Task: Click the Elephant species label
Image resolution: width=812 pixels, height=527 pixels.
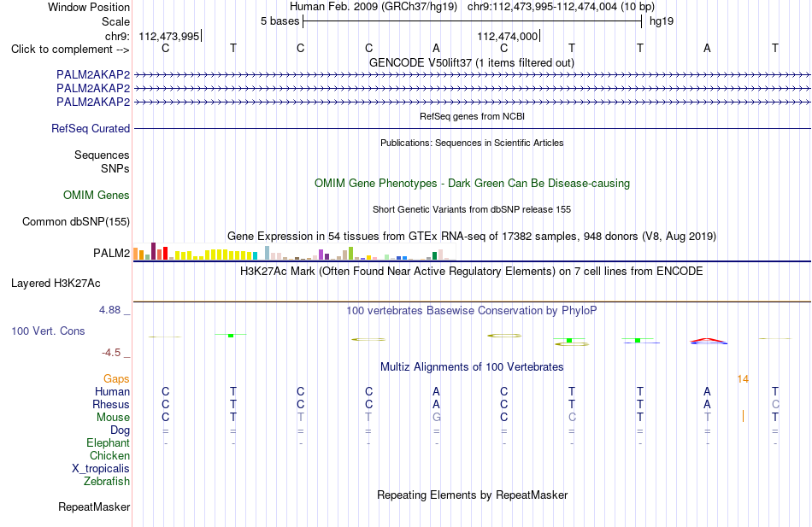Action: (x=109, y=443)
